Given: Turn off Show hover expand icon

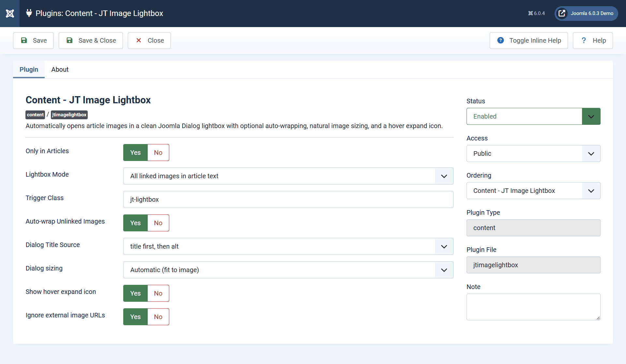Looking at the screenshot, I should click(158, 293).
